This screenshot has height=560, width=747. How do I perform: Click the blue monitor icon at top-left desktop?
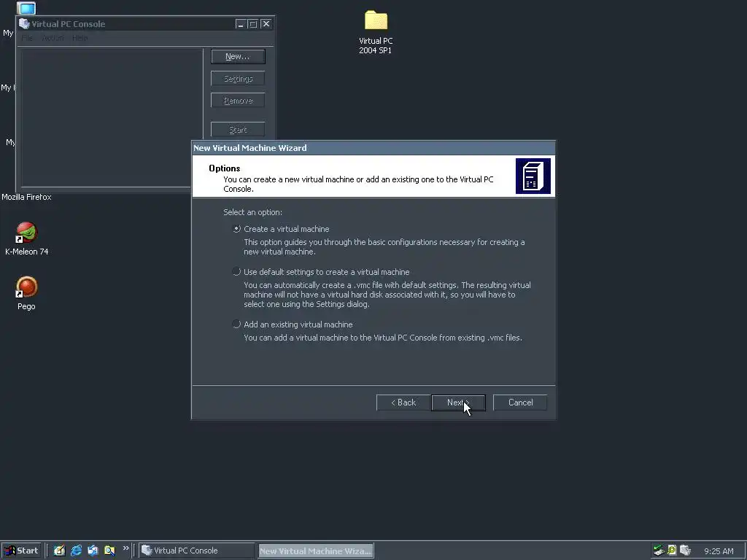point(26,8)
